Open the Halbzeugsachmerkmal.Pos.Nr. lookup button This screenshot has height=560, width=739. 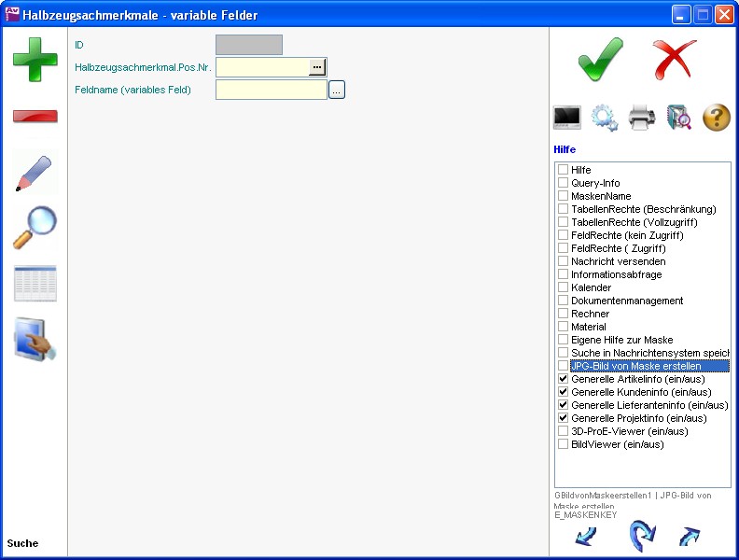point(317,67)
